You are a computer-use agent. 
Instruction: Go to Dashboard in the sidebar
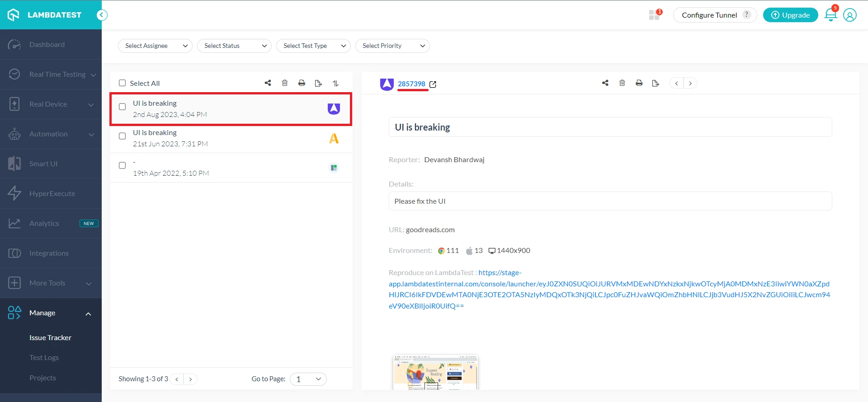(x=47, y=45)
